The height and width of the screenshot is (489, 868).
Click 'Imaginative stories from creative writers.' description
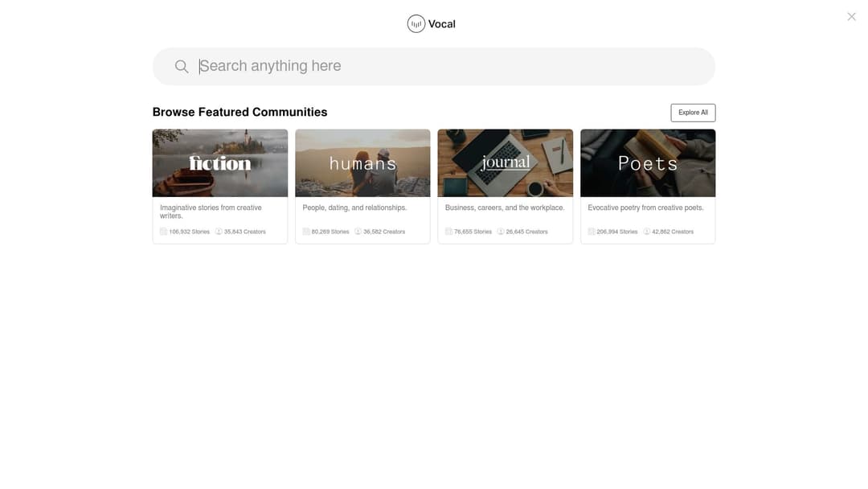211,212
